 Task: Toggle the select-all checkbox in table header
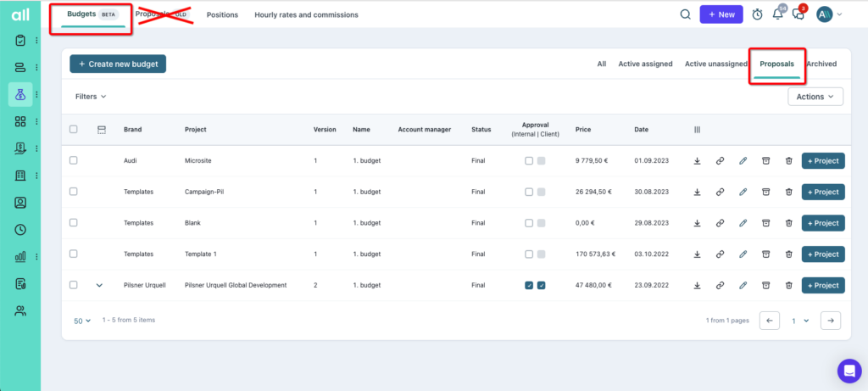73,129
